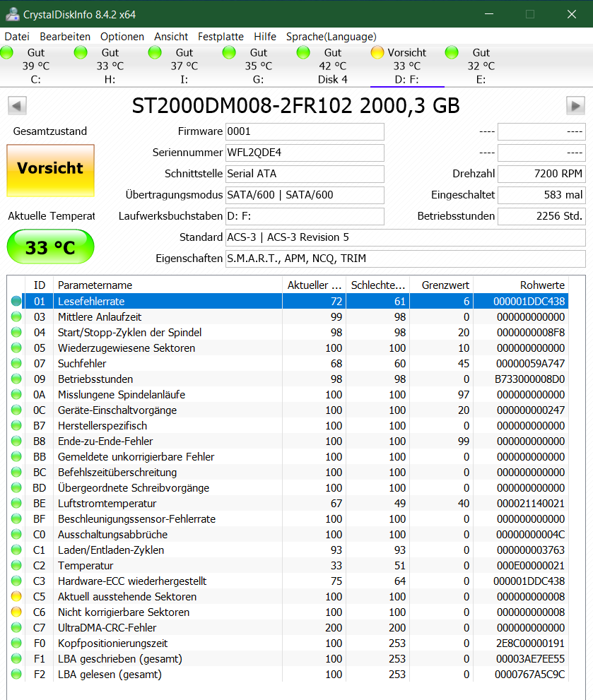Viewport: 593px width, 700px height.
Task: Click the Parametername column header
Action: (x=168, y=285)
